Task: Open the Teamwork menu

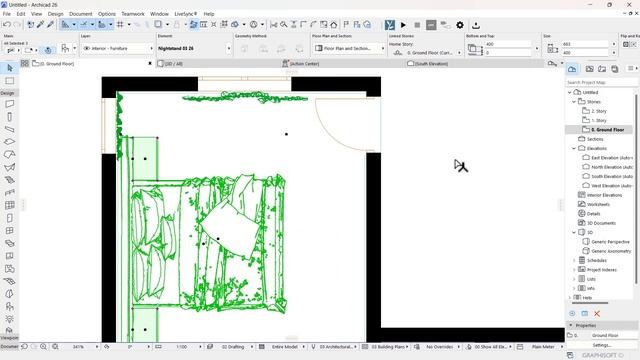Action: 133,13
